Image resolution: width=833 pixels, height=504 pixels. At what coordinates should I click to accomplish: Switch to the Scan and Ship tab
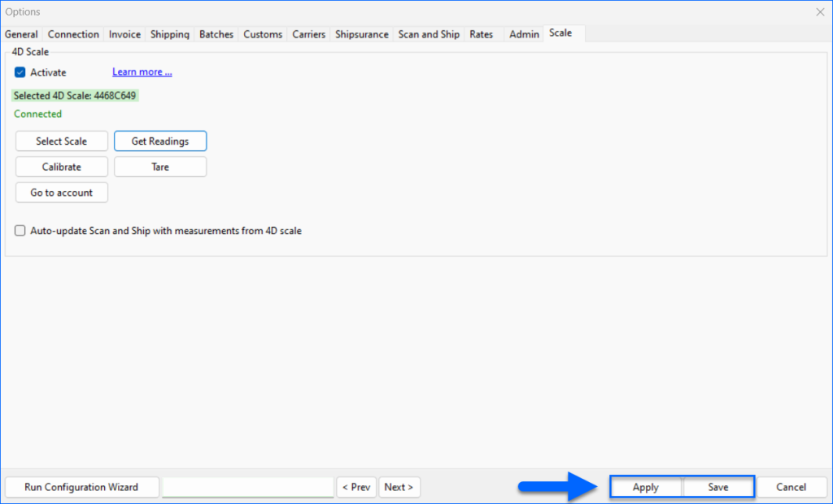(x=429, y=34)
